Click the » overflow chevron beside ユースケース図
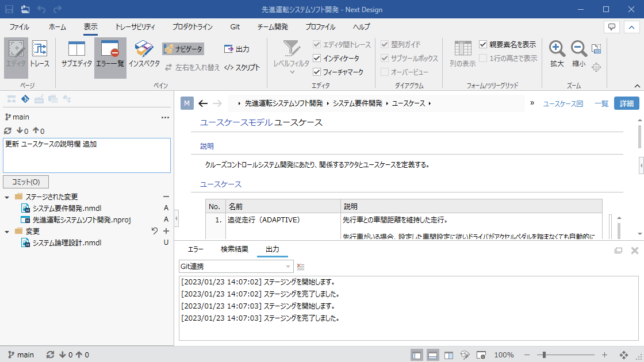The width and height of the screenshot is (644, 362). click(532, 103)
